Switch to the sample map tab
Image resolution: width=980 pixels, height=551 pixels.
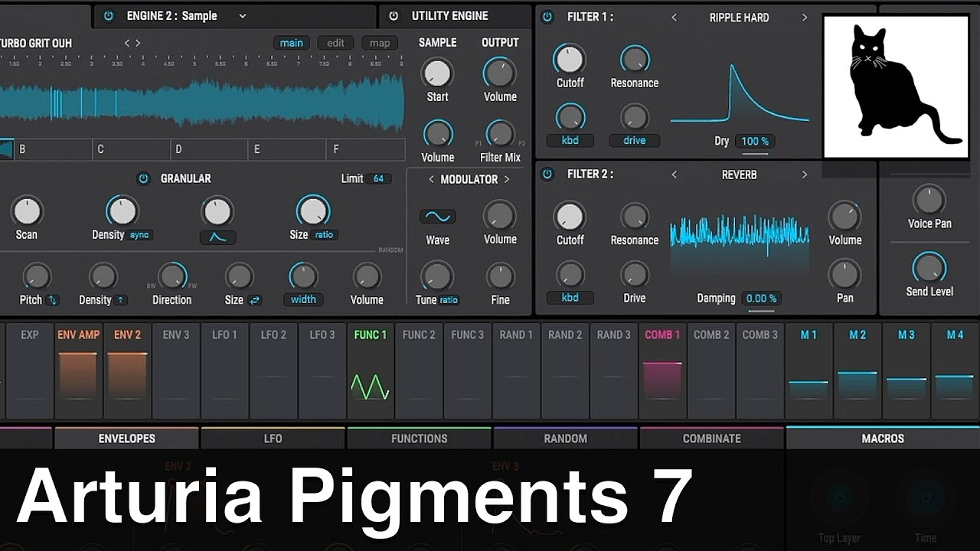coord(380,43)
